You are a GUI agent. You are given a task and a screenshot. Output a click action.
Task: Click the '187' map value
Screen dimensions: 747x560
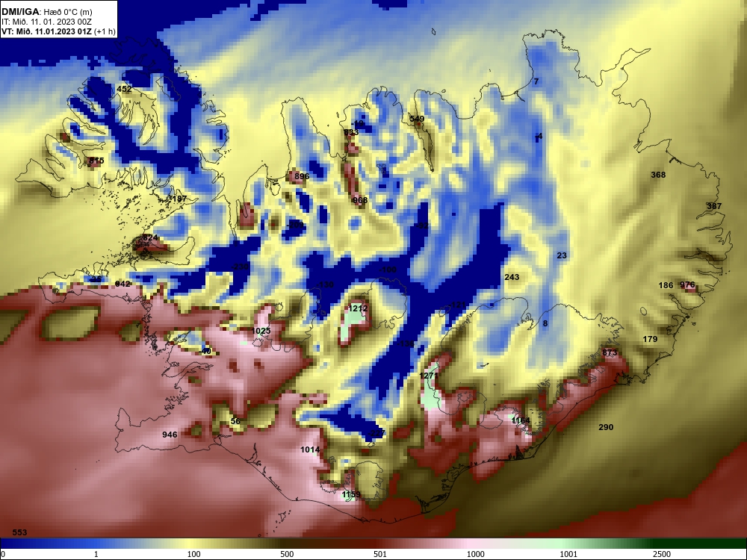[179, 199]
